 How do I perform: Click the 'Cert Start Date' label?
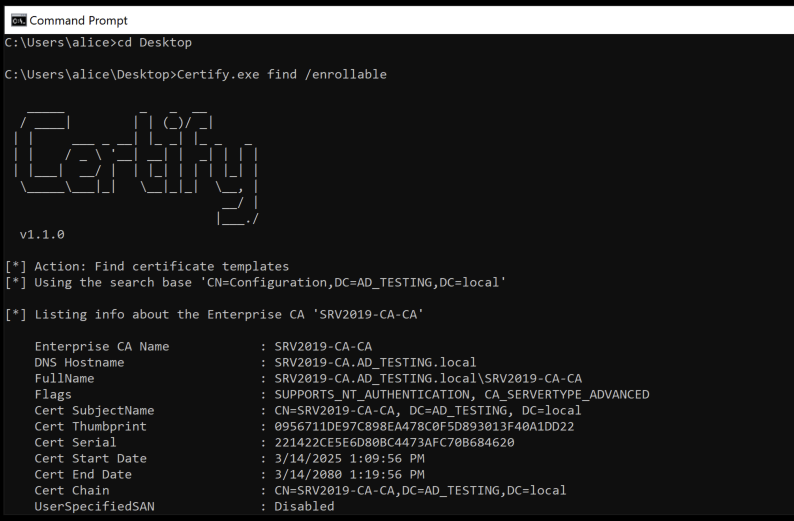click(x=91, y=459)
